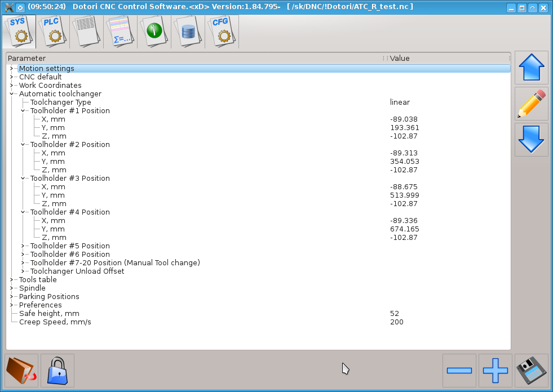Expand Toolchanger Unload Offset node
This screenshot has height=392, width=553.
(23, 271)
